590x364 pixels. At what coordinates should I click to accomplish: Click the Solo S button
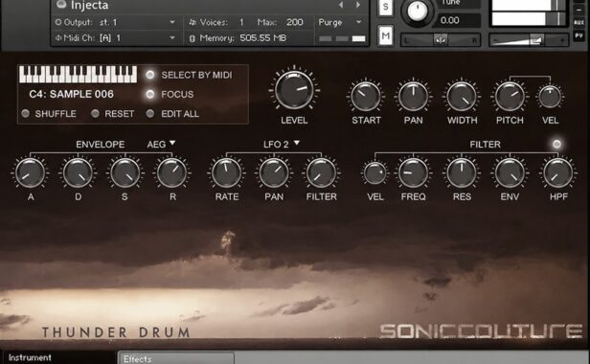386,7
